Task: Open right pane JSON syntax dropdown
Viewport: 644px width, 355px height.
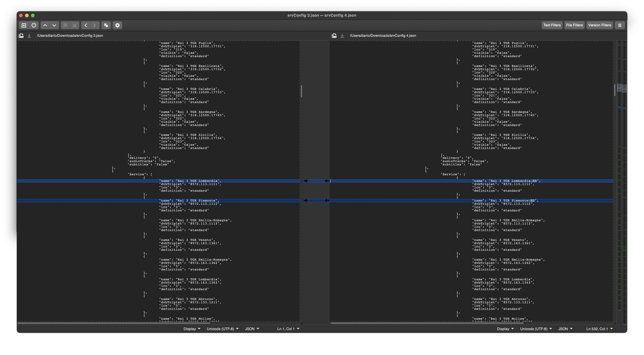Action: click(x=566, y=329)
